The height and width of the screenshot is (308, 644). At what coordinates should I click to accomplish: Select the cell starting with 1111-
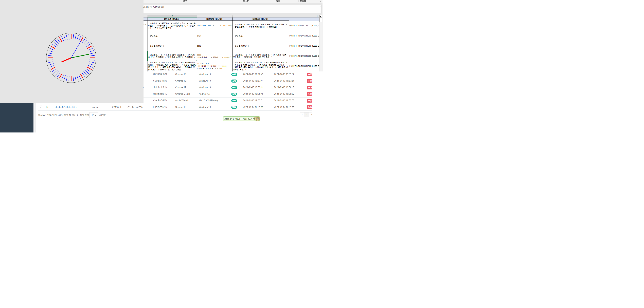(x=214, y=56)
